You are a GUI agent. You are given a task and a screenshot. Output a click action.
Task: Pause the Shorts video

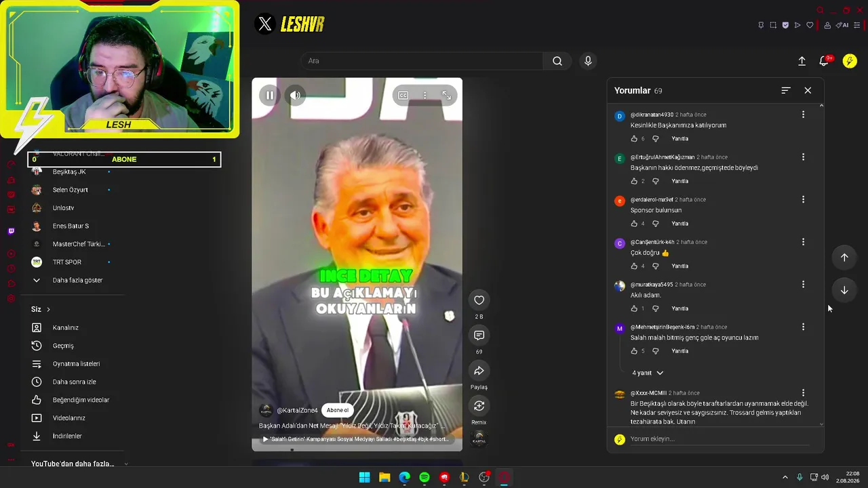tap(269, 96)
